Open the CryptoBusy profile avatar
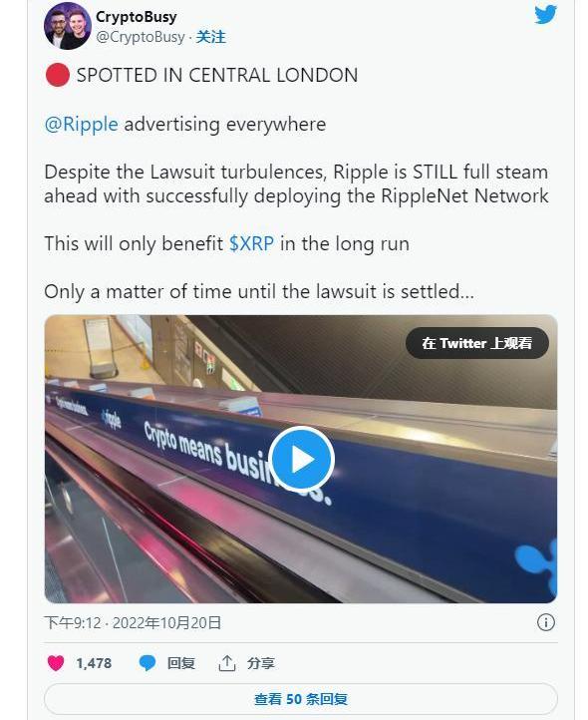Viewport: 588px width, 720px height. point(68,26)
